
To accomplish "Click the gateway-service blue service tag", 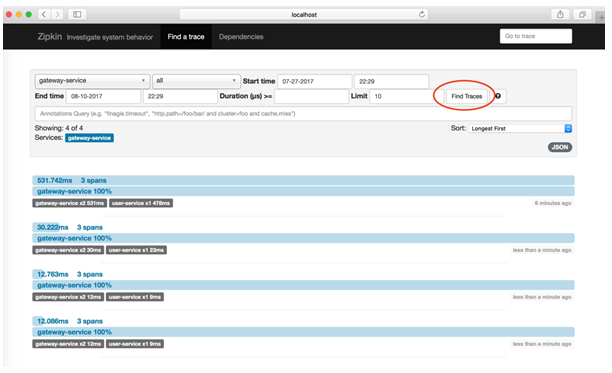I will click(89, 138).
